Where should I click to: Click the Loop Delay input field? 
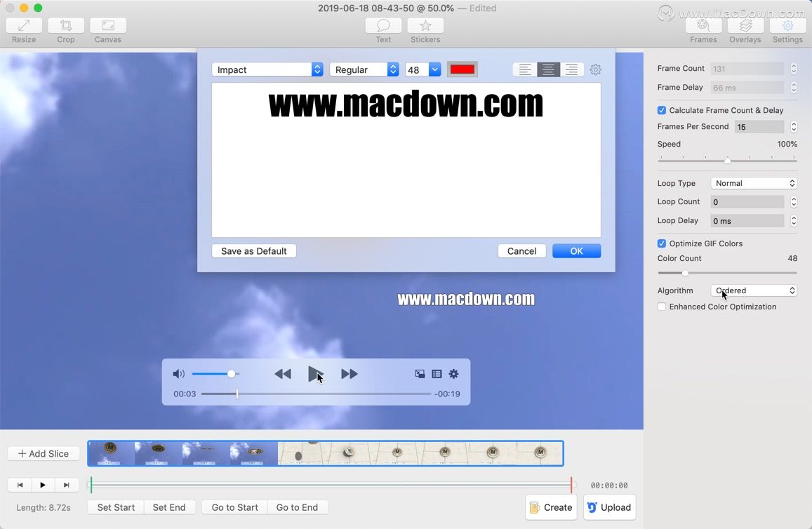point(747,221)
